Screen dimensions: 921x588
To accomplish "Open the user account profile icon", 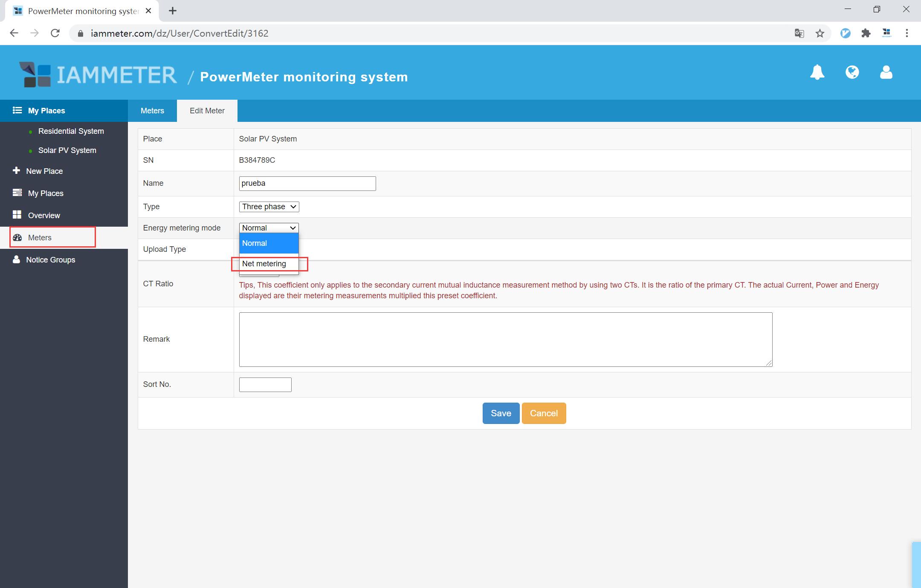I will [886, 72].
